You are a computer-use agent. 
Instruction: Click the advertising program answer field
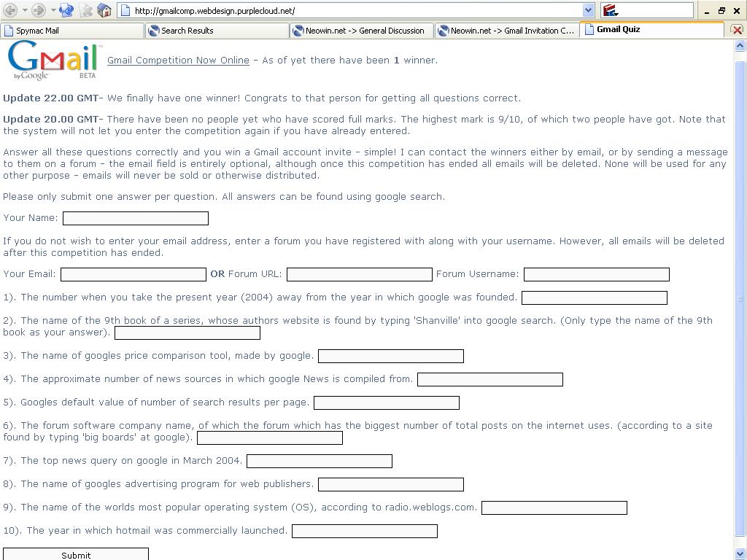pyautogui.click(x=391, y=484)
